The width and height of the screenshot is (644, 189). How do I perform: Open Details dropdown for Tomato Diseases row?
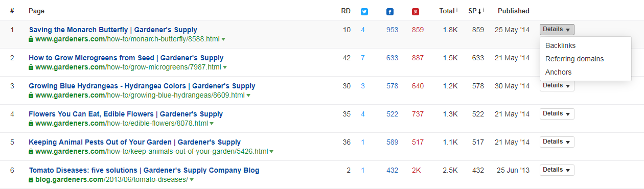pyautogui.click(x=557, y=170)
